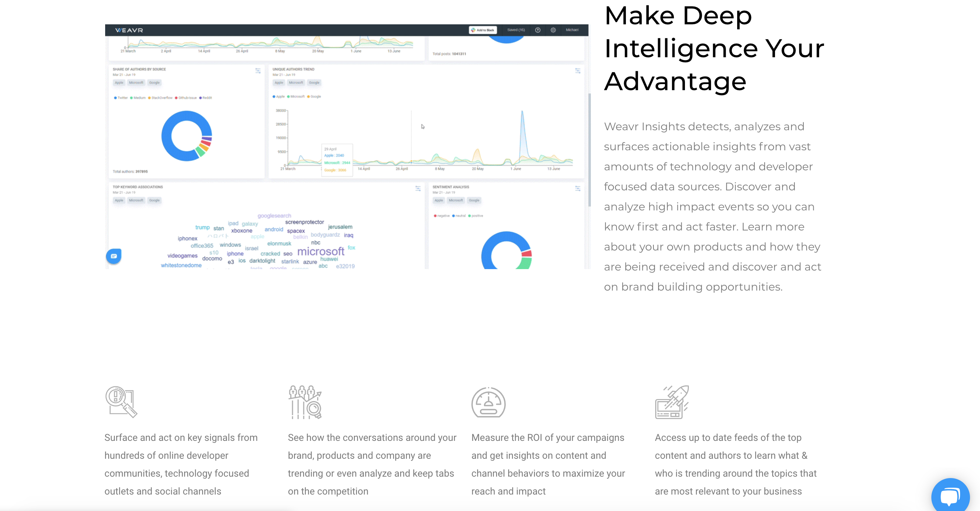Toggle Reddit legend in authors by source
The width and height of the screenshot is (980, 511).
click(205, 98)
